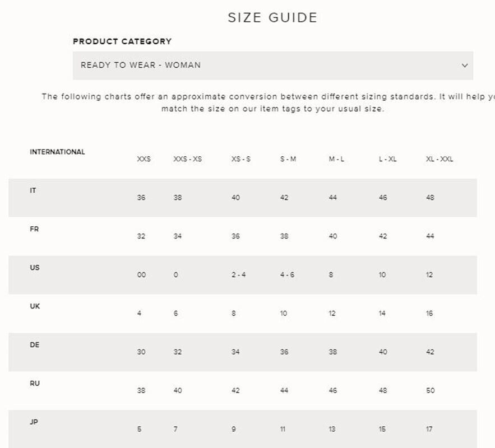Select the JP row label
The image size is (495, 448).
click(x=34, y=422)
